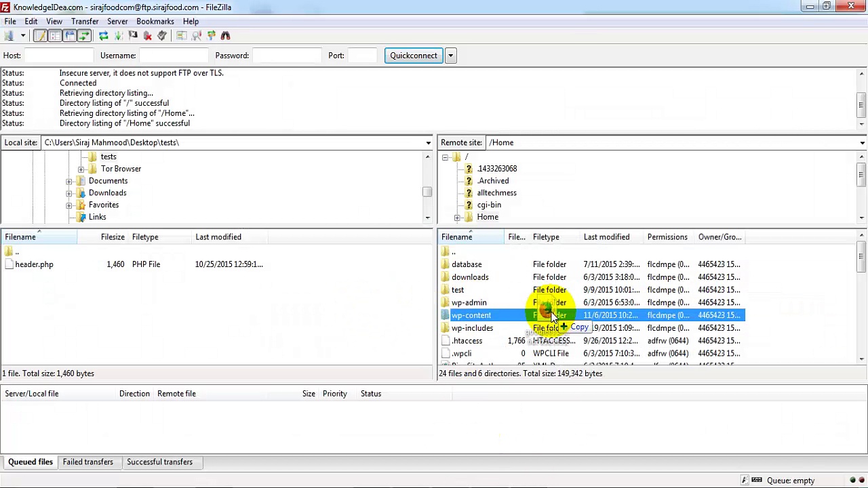Open the Bookmarks menu
The image size is (868, 488).
pyautogui.click(x=155, y=21)
